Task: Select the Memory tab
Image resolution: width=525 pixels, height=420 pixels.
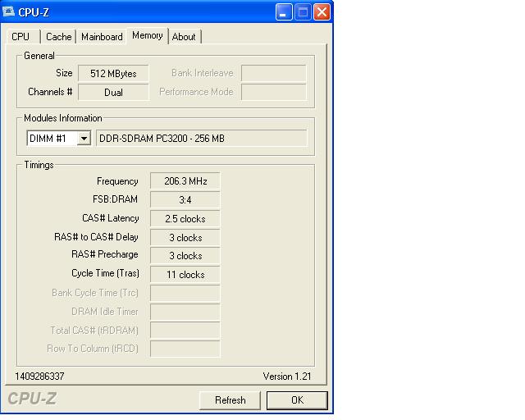Action: tap(148, 35)
